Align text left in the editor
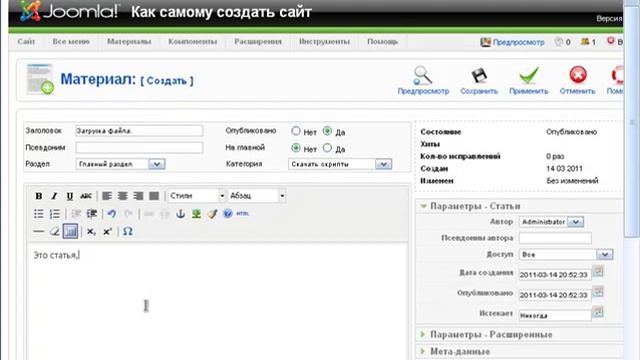The image size is (640, 360). [x=107, y=196]
